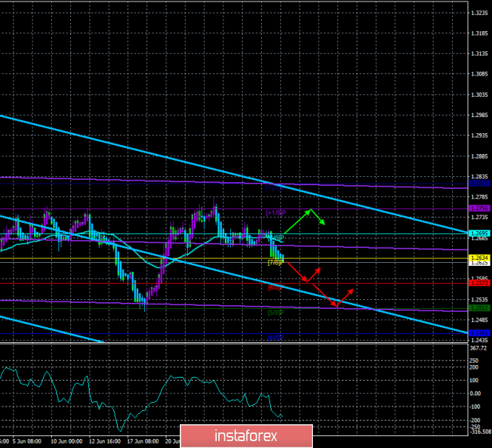Screen dimensions: 492x448
Task: Click the 1.2785 price axis label
Action: 479,197
